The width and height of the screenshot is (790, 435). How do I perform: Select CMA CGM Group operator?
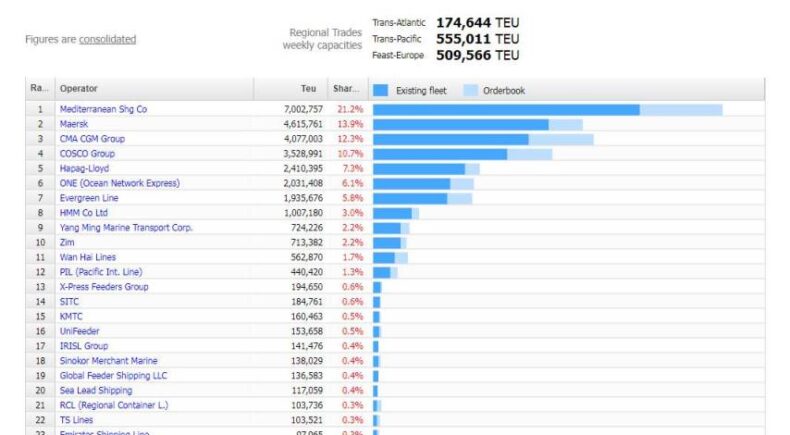point(92,139)
